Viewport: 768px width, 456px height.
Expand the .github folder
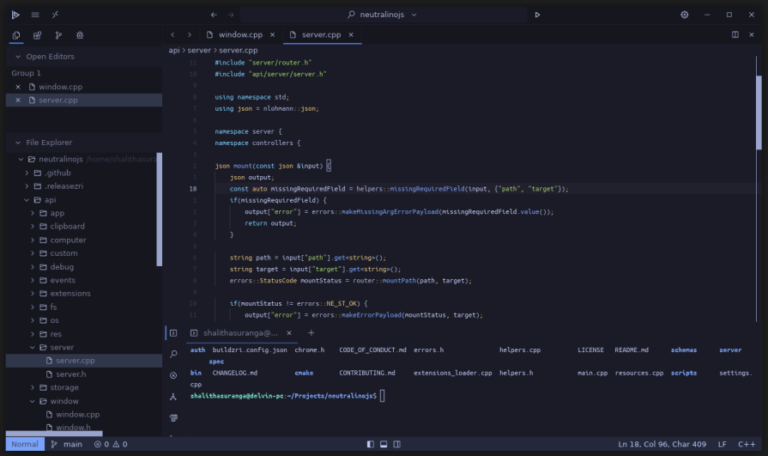[x=27, y=173]
